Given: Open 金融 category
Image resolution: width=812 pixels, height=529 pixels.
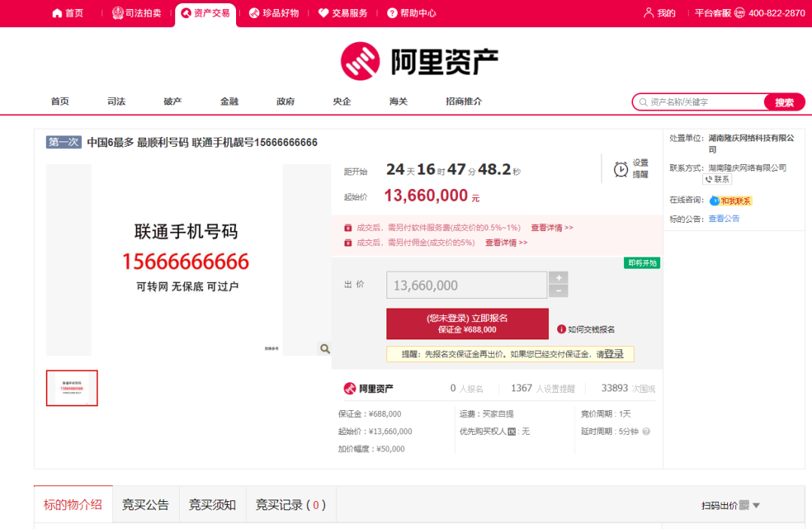Looking at the screenshot, I should pyautogui.click(x=229, y=101).
